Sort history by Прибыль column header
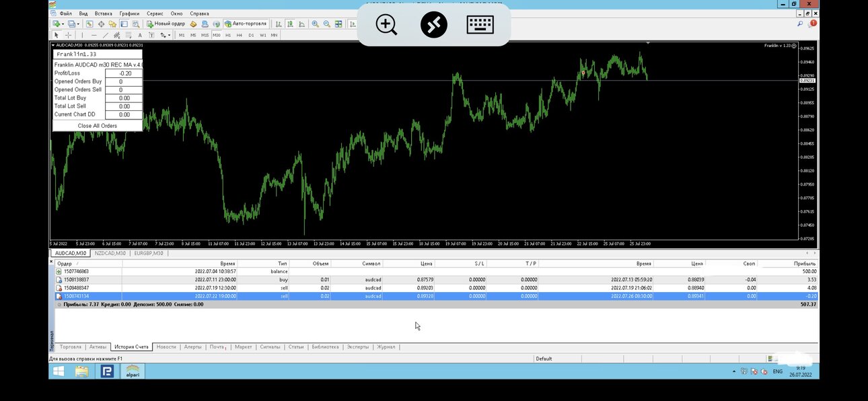The width and height of the screenshot is (868, 401). point(789,264)
